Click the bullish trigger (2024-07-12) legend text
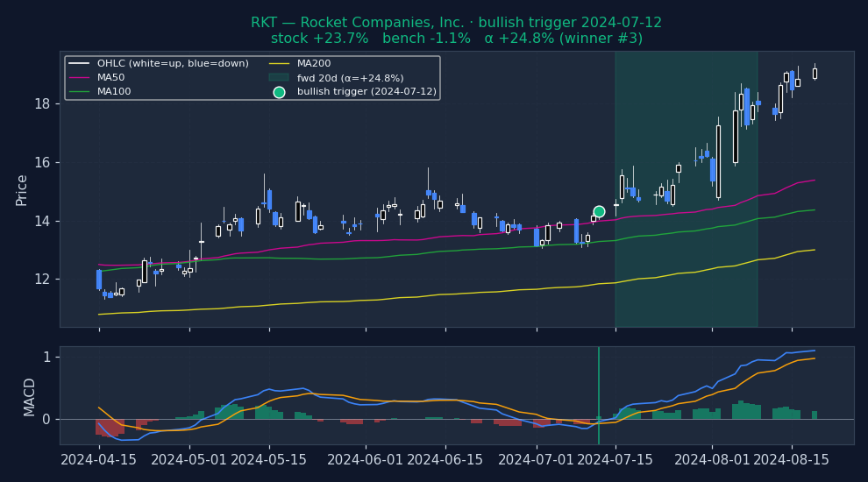This screenshot has width=868, height=482. pyautogui.click(x=366, y=92)
